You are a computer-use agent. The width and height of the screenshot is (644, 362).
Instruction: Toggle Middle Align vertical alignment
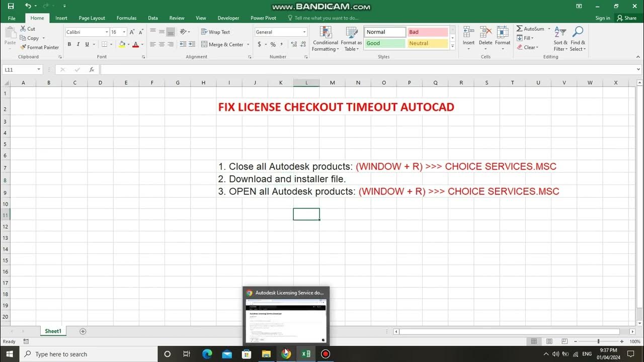[x=162, y=32]
